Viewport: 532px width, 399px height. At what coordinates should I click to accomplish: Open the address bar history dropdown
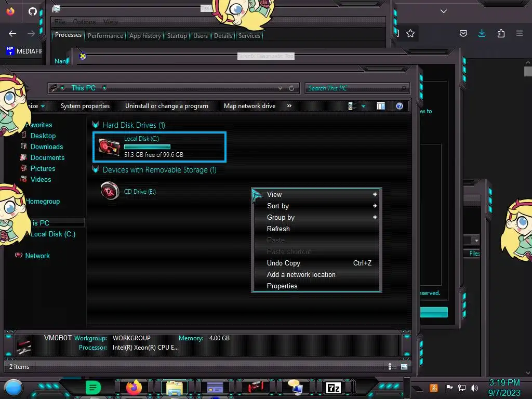(280, 88)
